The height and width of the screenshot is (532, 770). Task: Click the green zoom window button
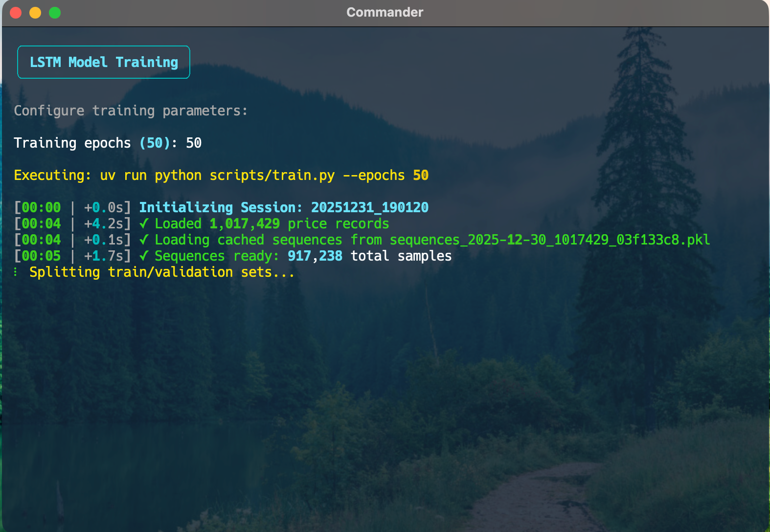pyautogui.click(x=55, y=13)
